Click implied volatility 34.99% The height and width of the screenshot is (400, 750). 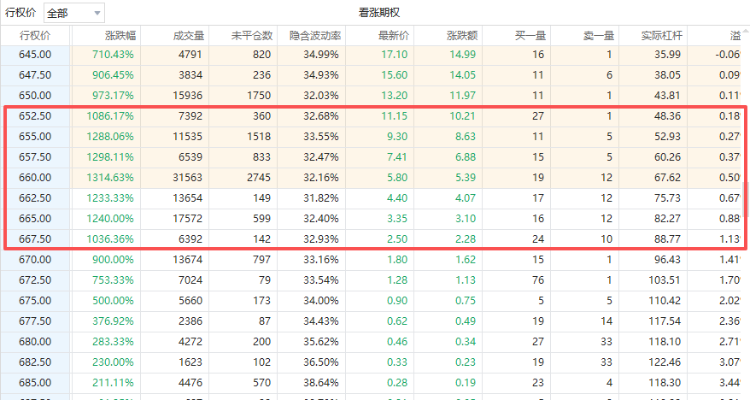tap(321, 55)
